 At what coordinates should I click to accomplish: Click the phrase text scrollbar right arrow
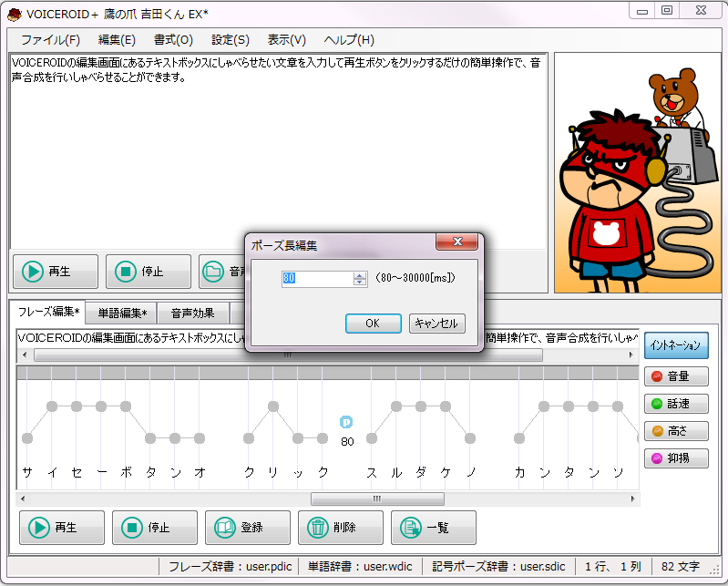coord(631,355)
